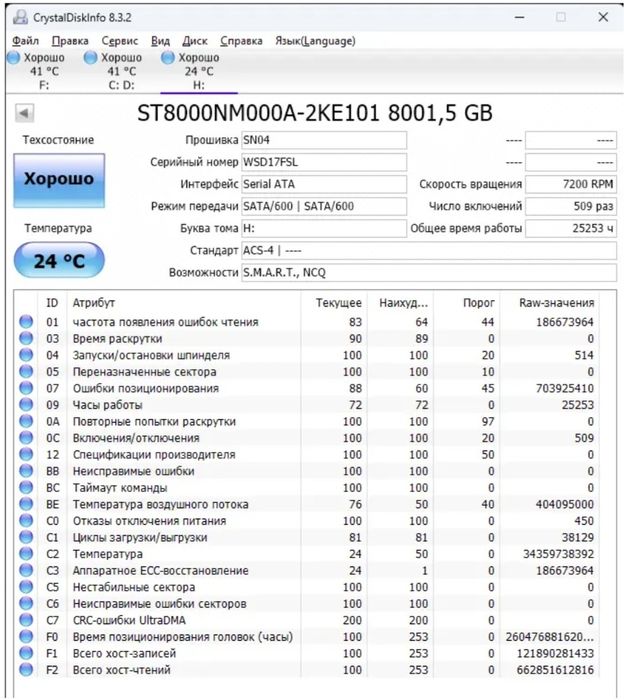Select raw value 404095000
The width and height of the screenshot is (624, 700).
pyautogui.click(x=565, y=504)
